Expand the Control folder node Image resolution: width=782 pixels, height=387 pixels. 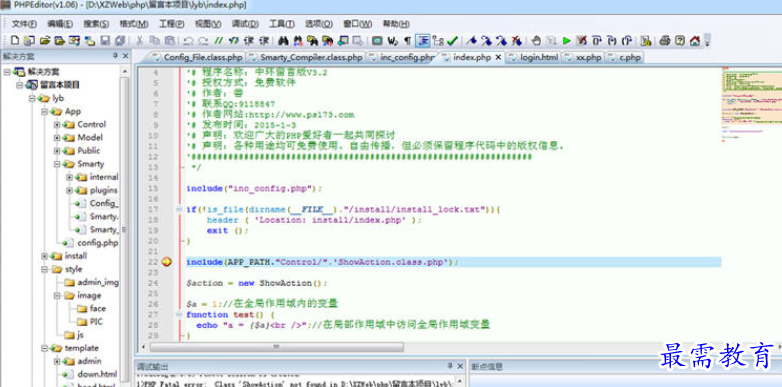(x=57, y=124)
